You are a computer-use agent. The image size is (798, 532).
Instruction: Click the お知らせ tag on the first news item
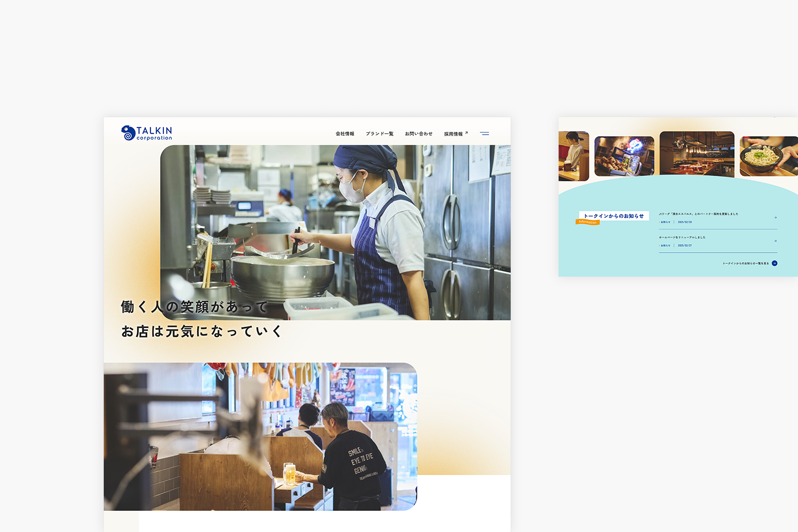665,222
